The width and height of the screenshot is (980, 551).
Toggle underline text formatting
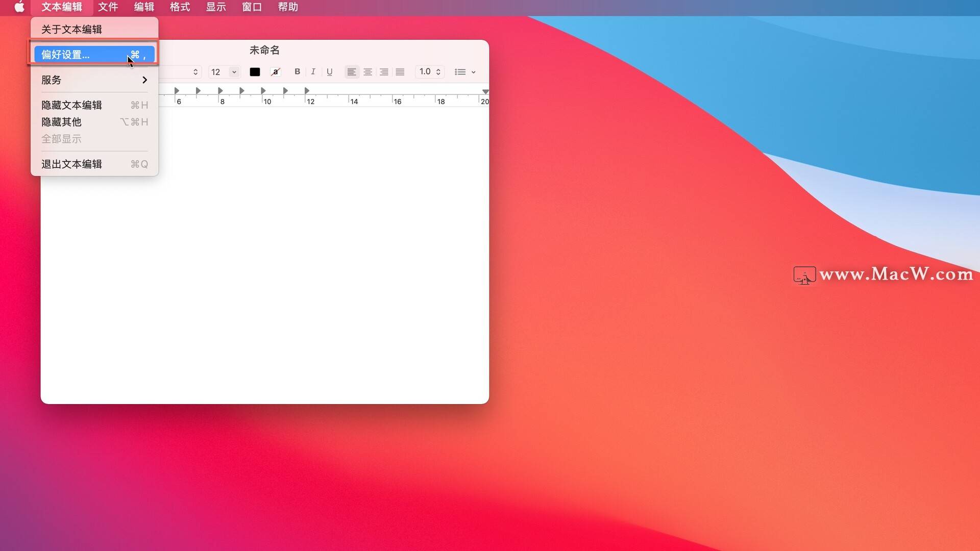pos(329,72)
